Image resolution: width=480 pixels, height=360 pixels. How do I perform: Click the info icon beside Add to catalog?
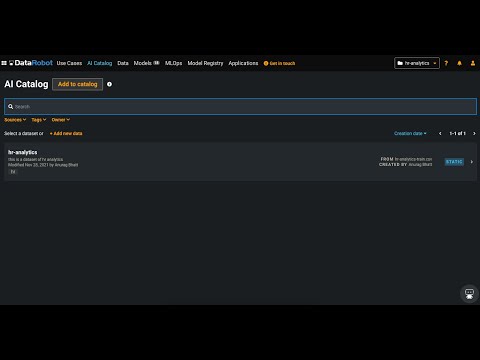point(109,84)
